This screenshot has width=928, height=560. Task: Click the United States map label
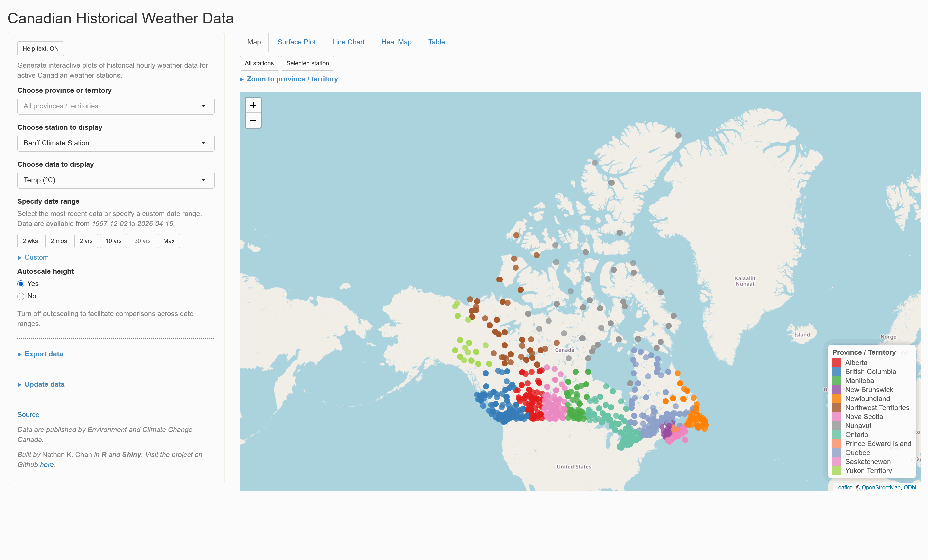pyautogui.click(x=574, y=467)
